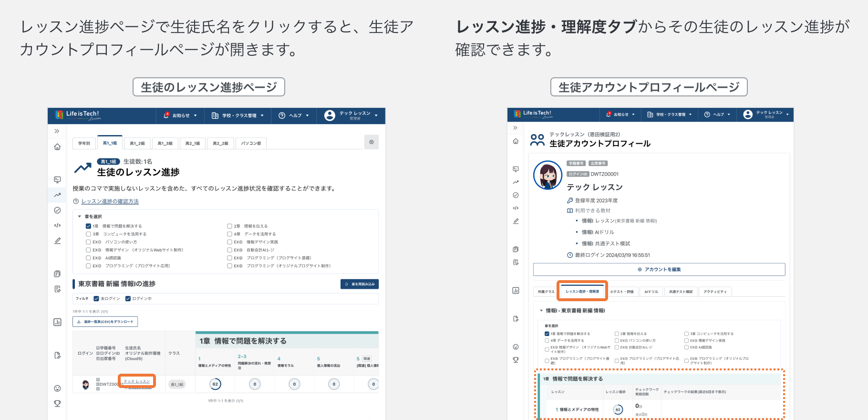This screenshot has width=868, height=420.
Task: Click trending-arrow icon in profile page sidebar
Action: [516, 182]
